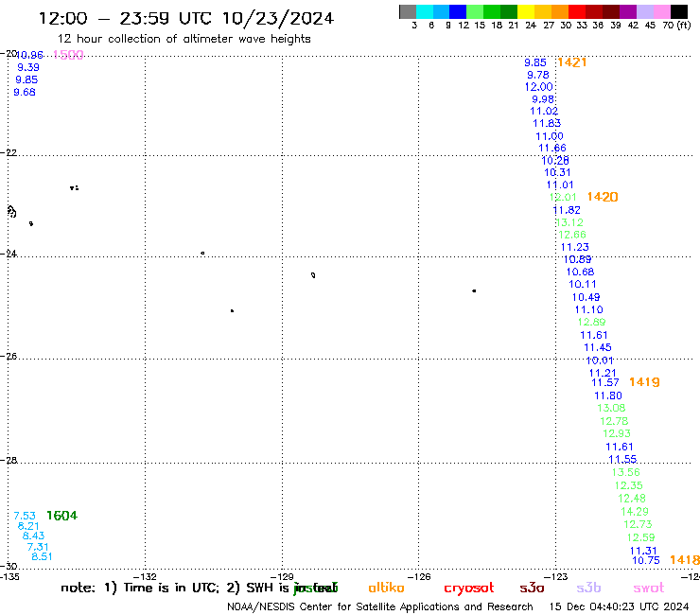
Task: Click the wave height value 9.68
Action: pos(25,93)
